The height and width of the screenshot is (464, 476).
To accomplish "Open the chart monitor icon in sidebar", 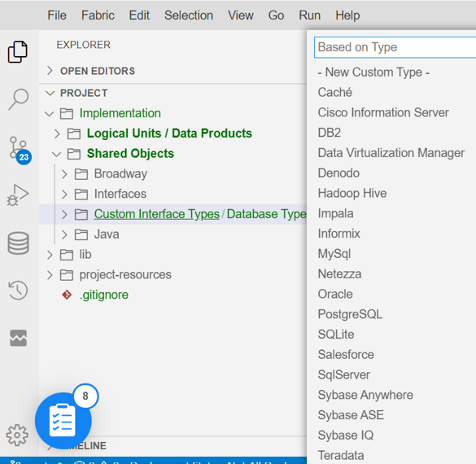I will 18,338.
